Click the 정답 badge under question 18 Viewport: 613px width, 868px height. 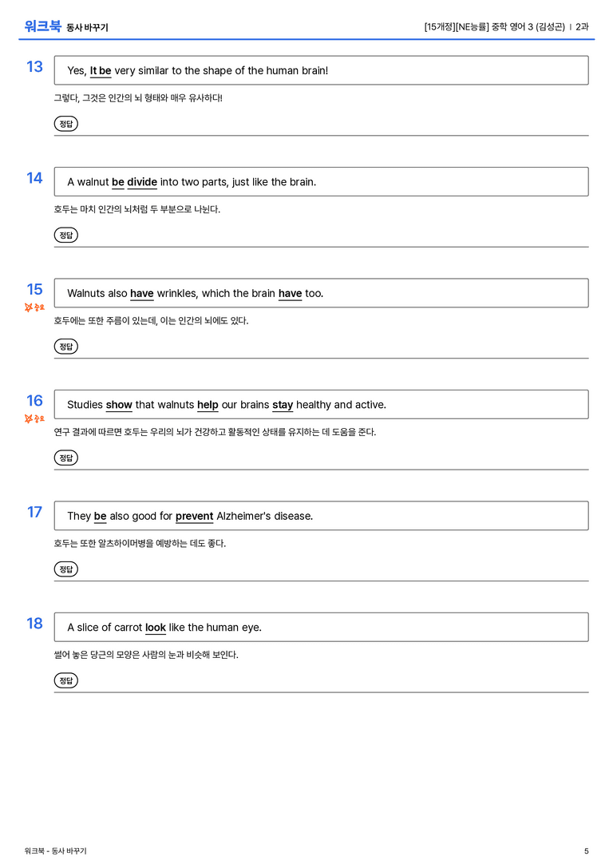coord(65,680)
